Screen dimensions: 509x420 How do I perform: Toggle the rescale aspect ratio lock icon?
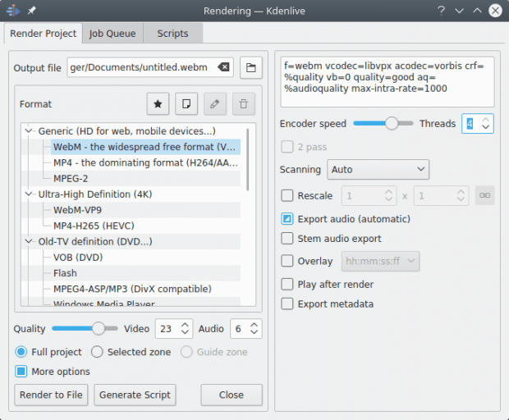coord(484,195)
